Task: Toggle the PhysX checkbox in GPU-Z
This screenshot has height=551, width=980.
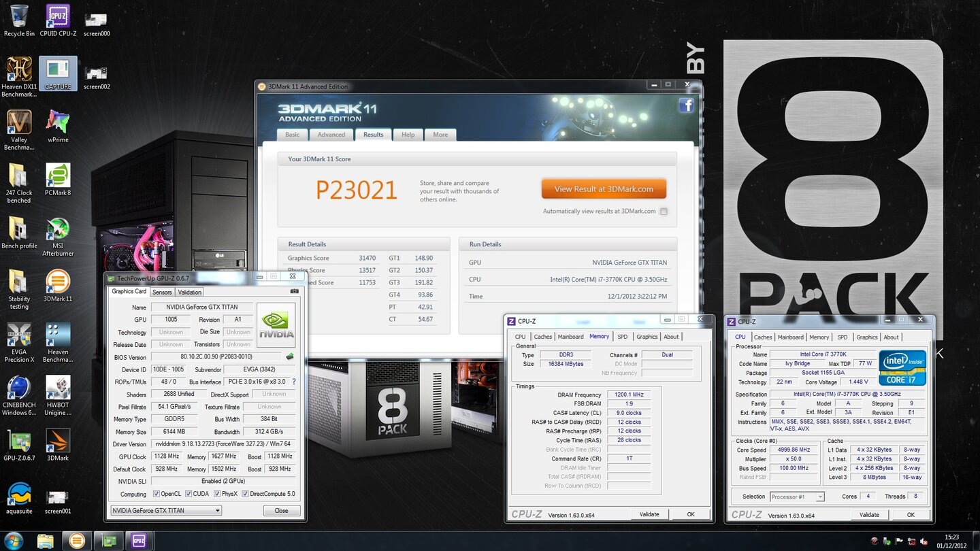Action: tap(217, 494)
